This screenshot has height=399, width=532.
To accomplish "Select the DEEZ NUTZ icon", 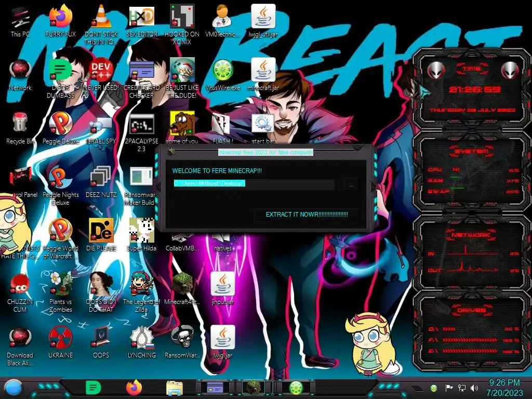I will [x=101, y=182].
